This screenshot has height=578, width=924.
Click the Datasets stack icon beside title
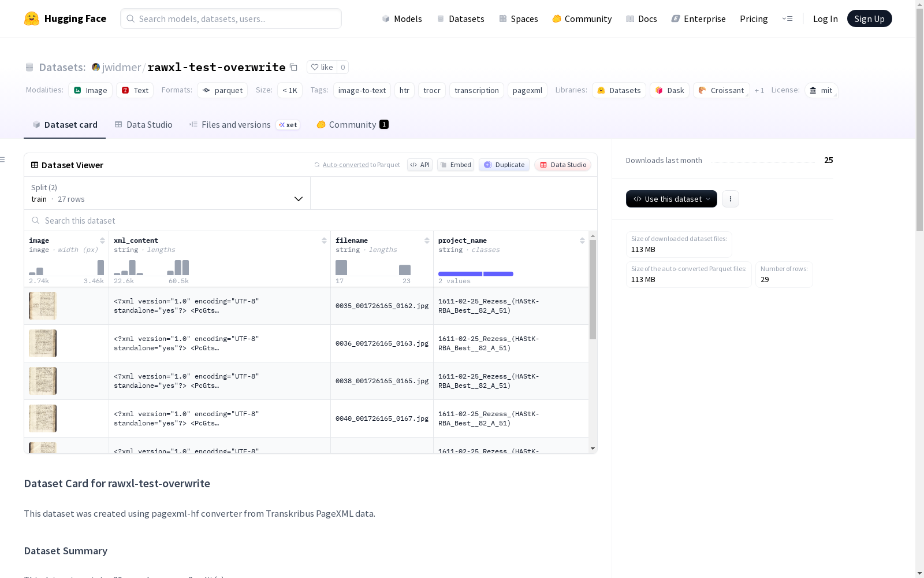coord(29,67)
